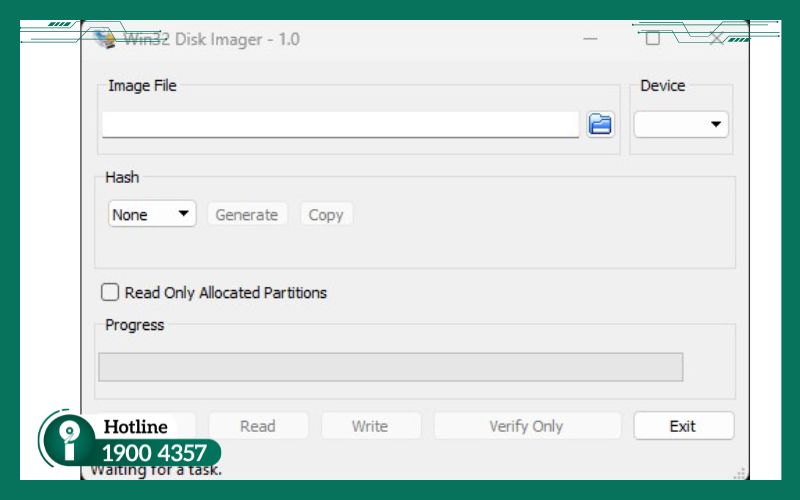The height and width of the screenshot is (500, 800).
Task: Click the window resize grip corner
Action: (x=740, y=473)
